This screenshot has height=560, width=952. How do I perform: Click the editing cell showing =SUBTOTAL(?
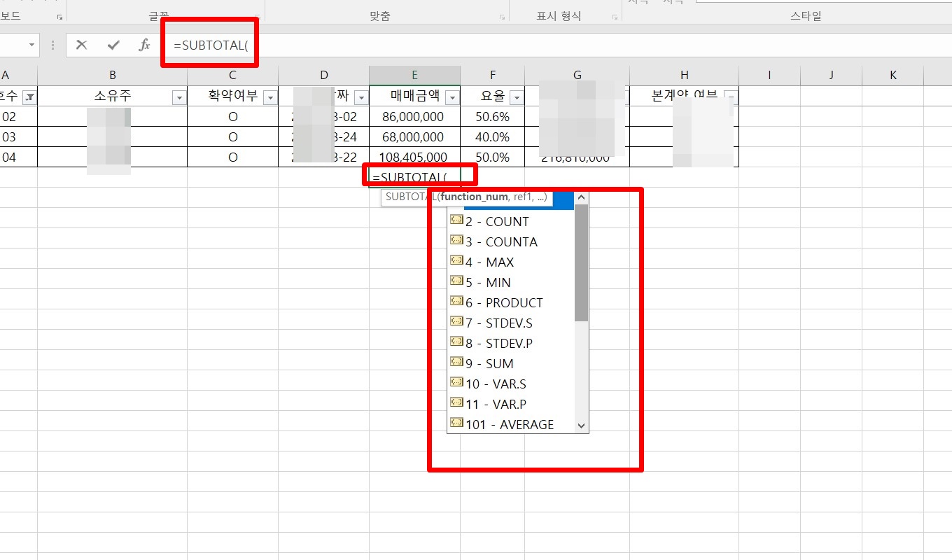click(414, 177)
